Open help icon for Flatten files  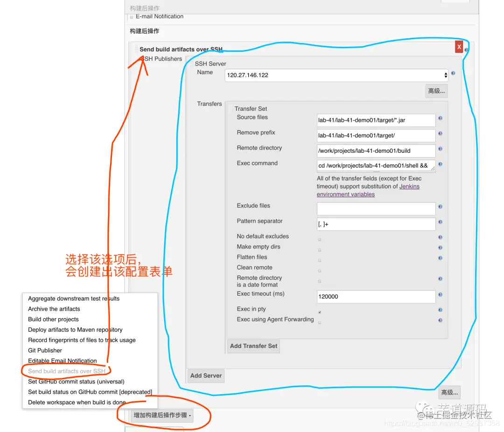(x=440, y=258)
